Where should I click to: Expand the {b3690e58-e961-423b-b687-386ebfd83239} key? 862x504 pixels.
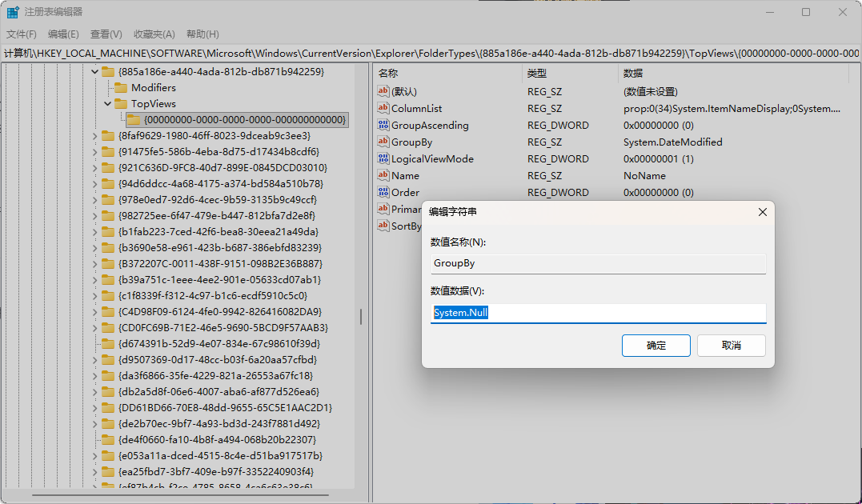tap(94, 247)
